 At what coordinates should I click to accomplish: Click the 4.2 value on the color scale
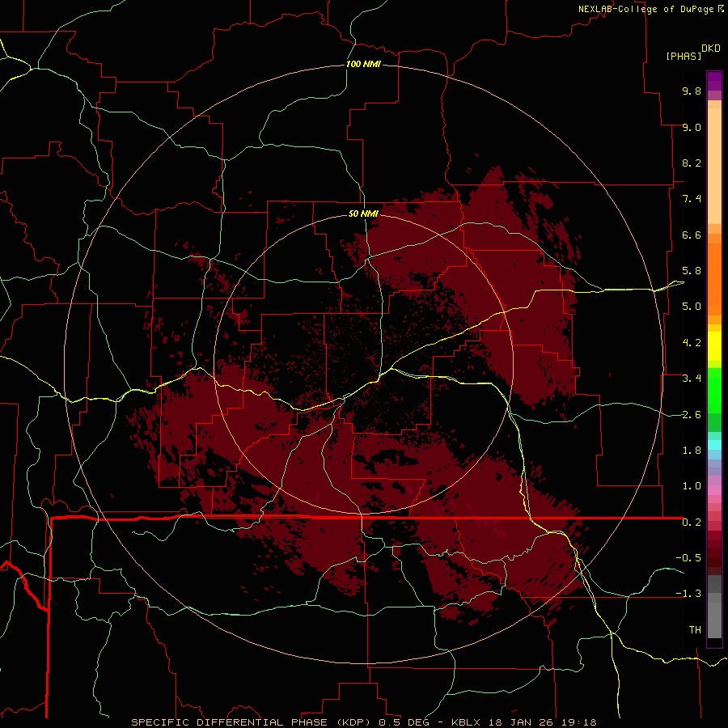pyautogui.click(x=692, y=343)
